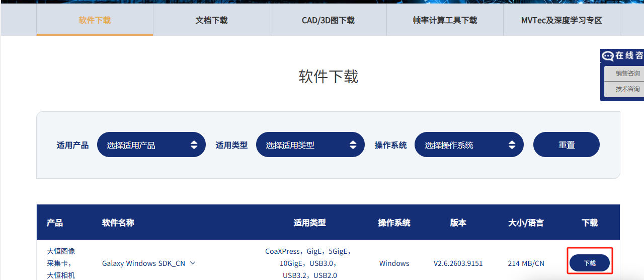Open the 选择操作系统 dropdown
This screenshot has width=644, height=280.
pyautogui.click(x=469, y=145)
